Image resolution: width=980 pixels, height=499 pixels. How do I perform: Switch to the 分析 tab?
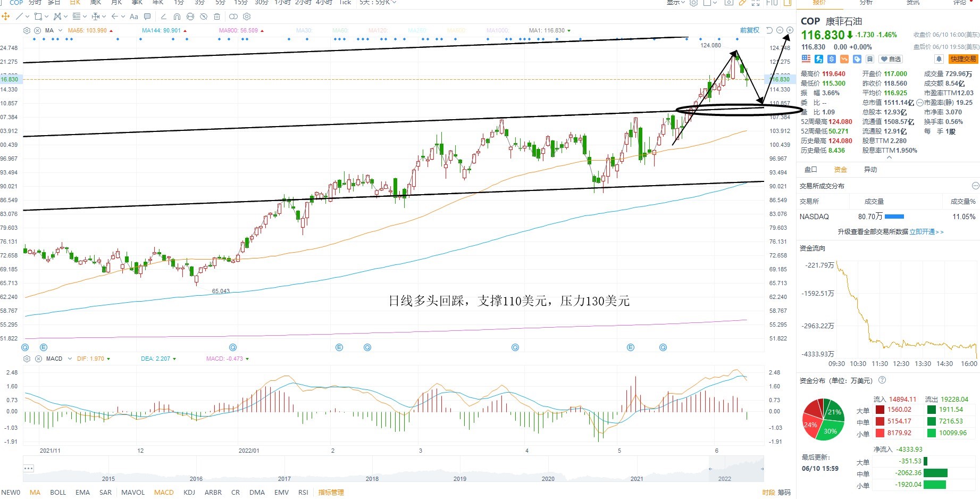coord(866,3)
